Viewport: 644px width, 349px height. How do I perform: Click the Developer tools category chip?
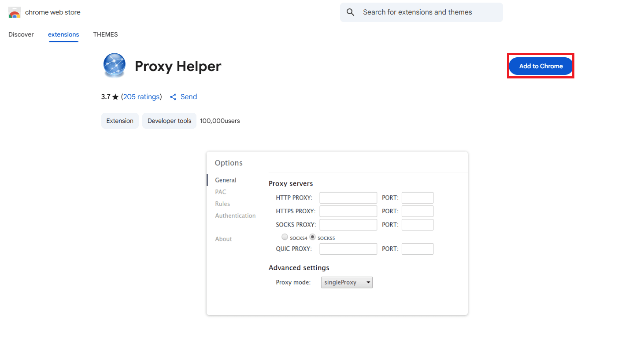click(169, 120)
